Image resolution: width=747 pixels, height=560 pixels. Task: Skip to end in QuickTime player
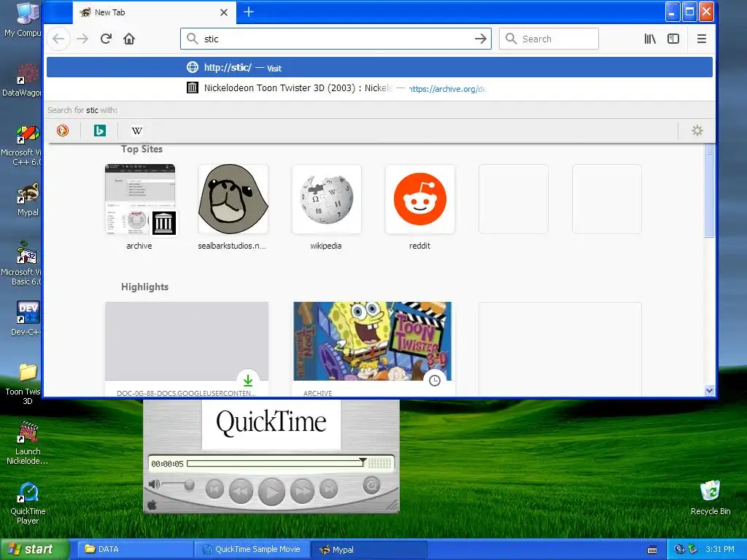(329, 489)
